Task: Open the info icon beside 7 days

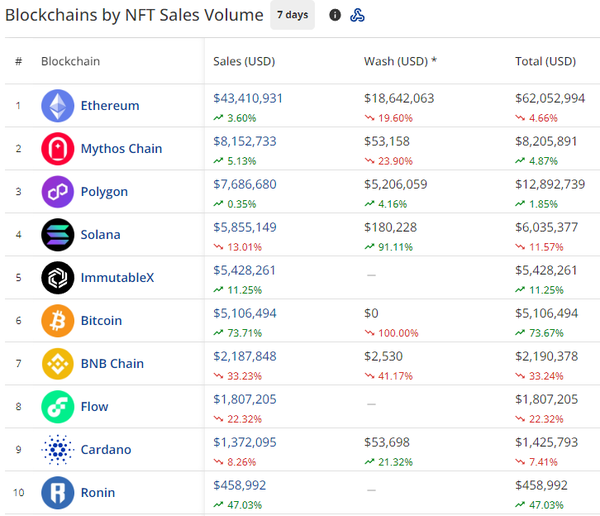Action: pos(335,15)
